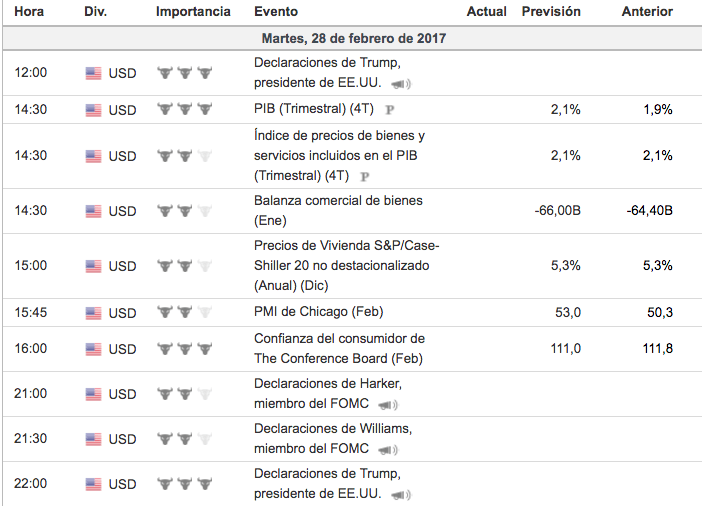
Task: Click the Martes, 28 de febrero date row
Action: (352, 38)
